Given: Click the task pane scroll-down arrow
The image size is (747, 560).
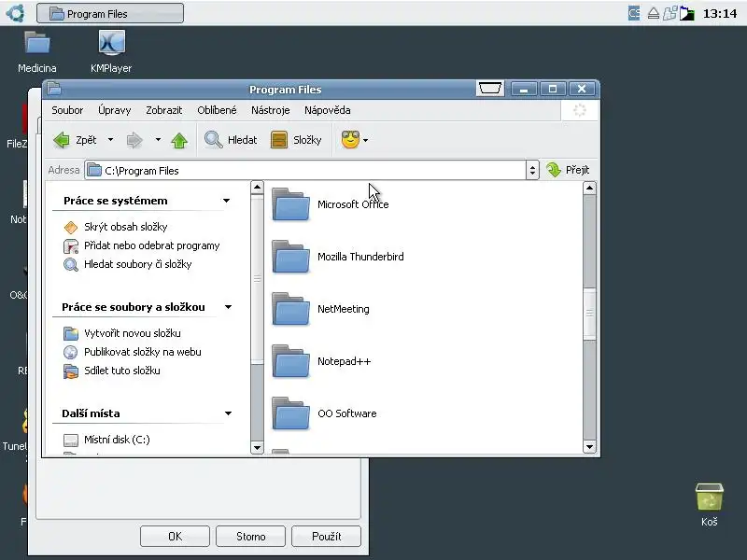Looking at the screenshot, I should [258, 448].
